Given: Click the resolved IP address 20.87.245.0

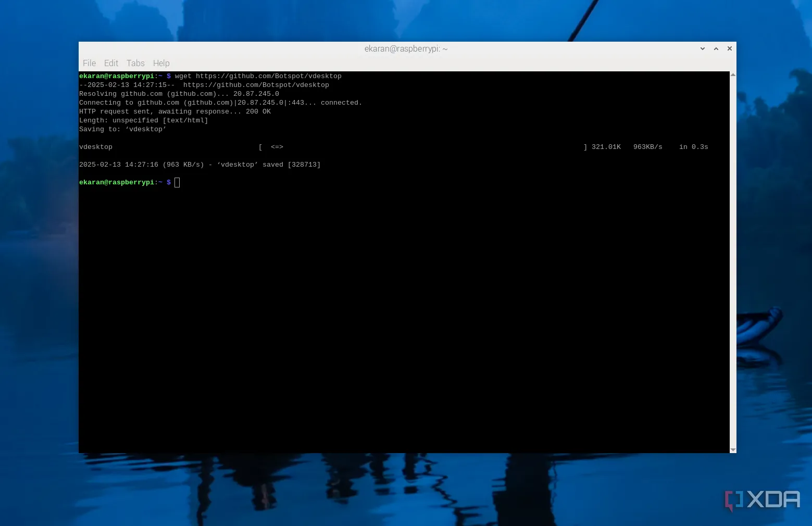Looking at the screenshot, I should coord(256,94).
